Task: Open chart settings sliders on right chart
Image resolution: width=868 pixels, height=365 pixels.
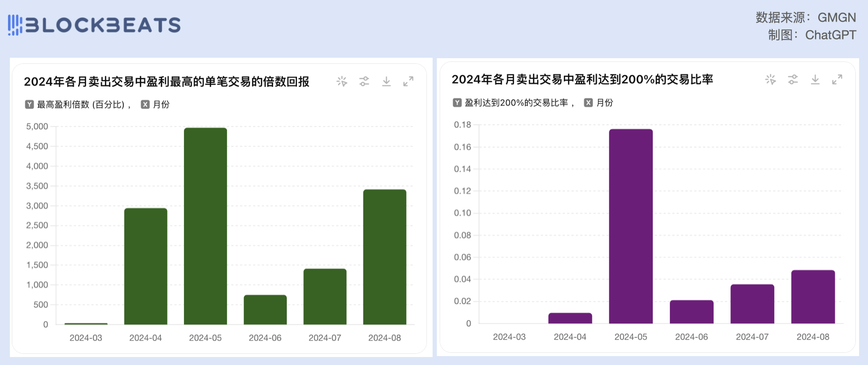Action: [793, 80]
